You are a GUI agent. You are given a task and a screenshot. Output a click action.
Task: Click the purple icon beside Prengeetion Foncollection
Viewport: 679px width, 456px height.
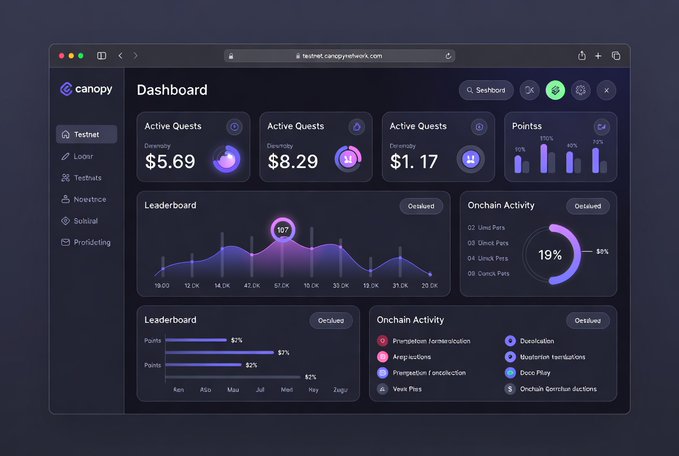[382, 372]
